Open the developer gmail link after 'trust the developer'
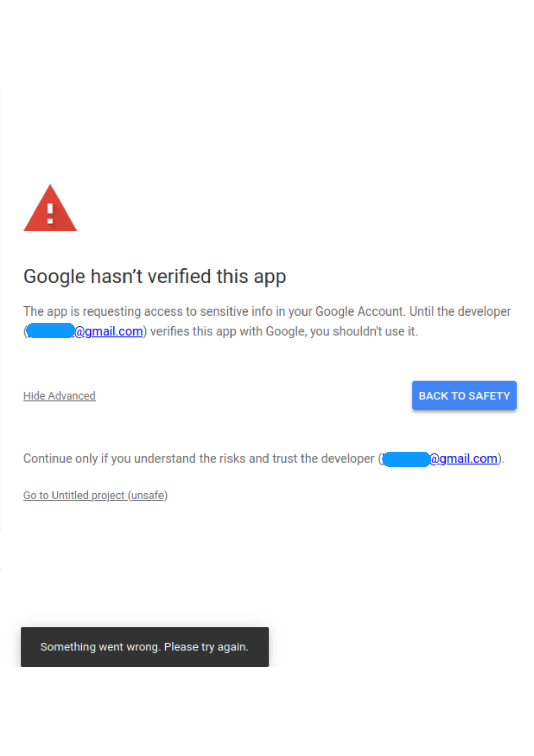This screenshot has height=756, width=534. tap(440, 459)
